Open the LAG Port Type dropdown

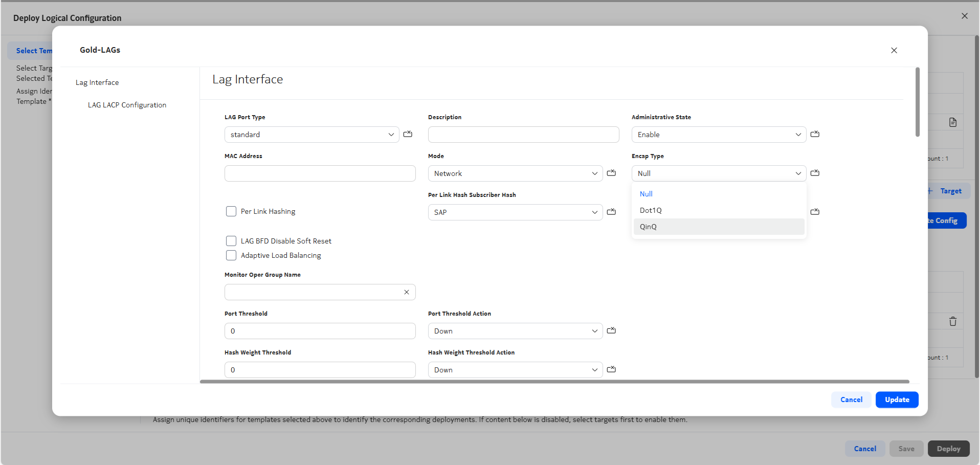pos(311,135)
